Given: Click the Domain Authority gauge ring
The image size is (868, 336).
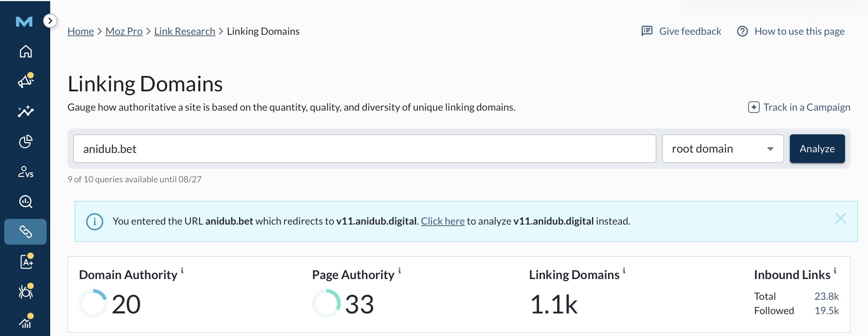Looking at the screenshot, I should point(93,303).
